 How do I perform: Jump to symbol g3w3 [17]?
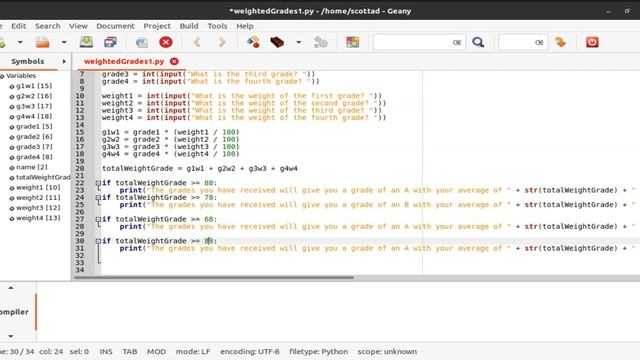pos(34,106)
